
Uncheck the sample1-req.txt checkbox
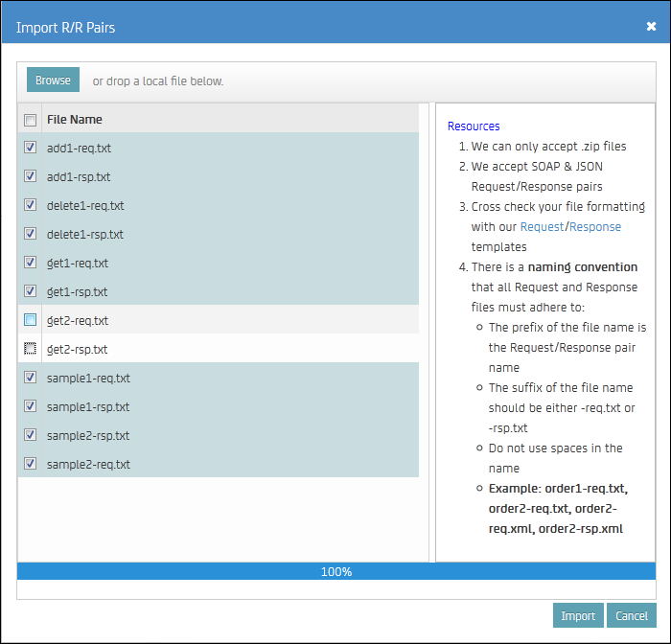(30, 378)
